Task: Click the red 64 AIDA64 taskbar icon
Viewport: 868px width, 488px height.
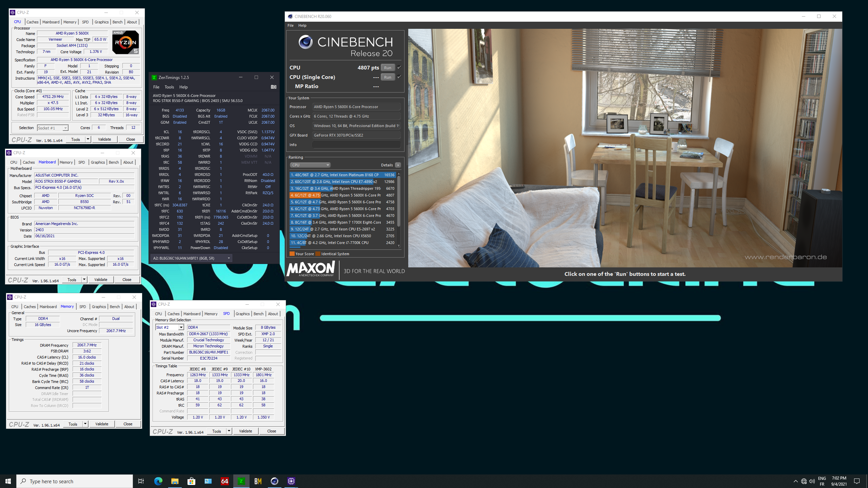Action: click(224, 481)
